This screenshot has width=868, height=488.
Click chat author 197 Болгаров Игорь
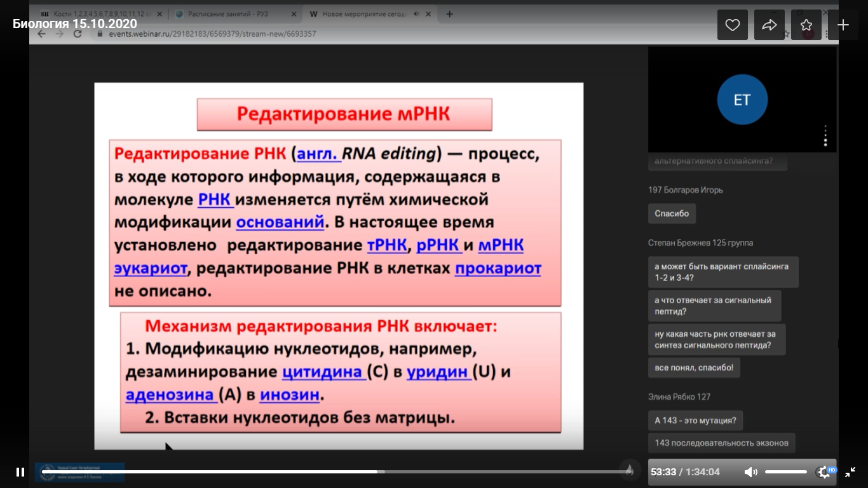tap(686, 190)
